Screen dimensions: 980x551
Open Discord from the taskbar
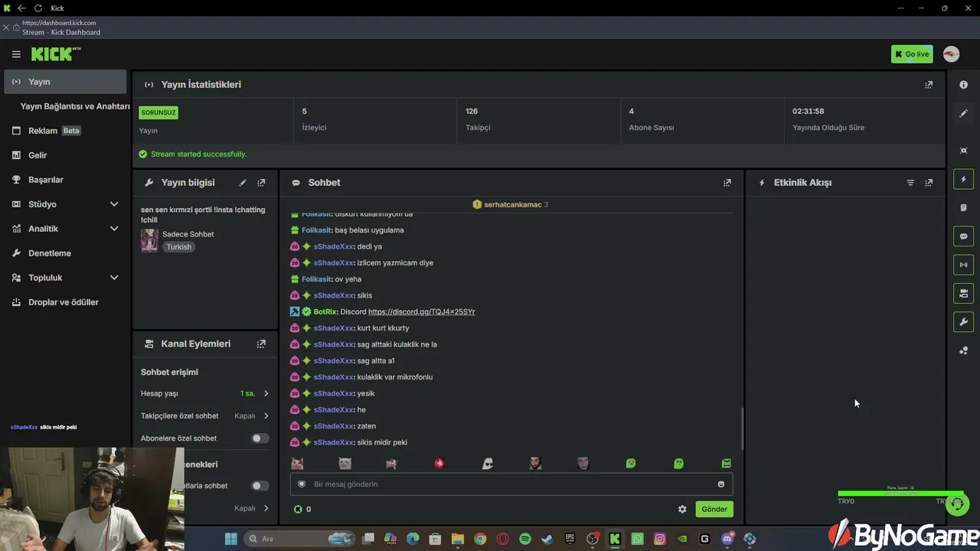coord(727,539)
